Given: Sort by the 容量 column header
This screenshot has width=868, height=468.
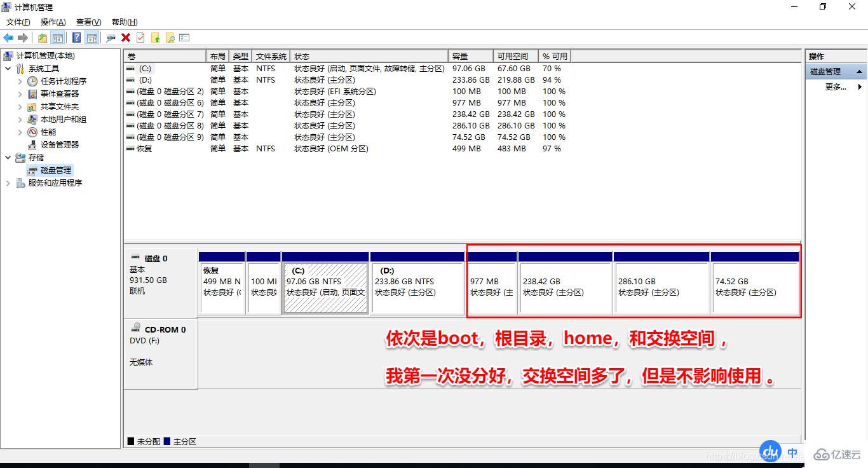Looking at the screenshot, I should (x=471, y=57).
